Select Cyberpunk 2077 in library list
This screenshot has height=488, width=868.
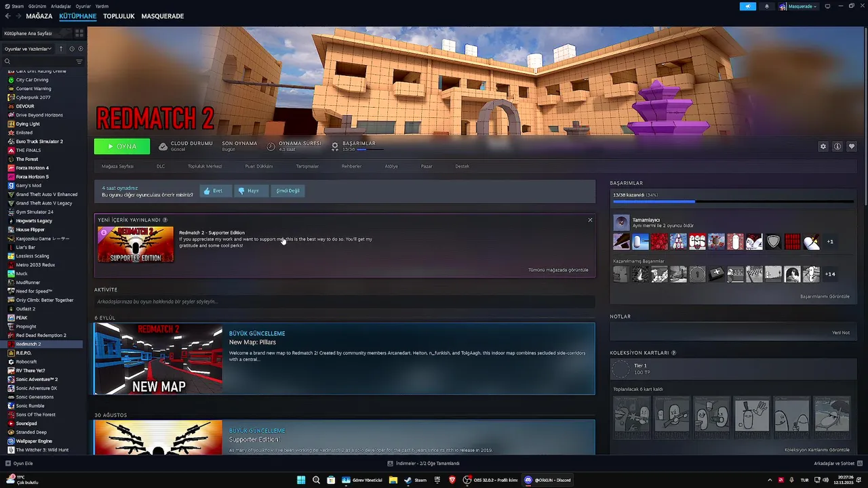click(x=33, y=98)
